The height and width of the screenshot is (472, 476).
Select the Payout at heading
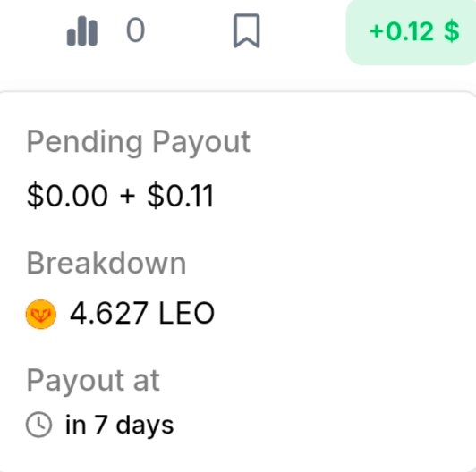tap(93, 381)
